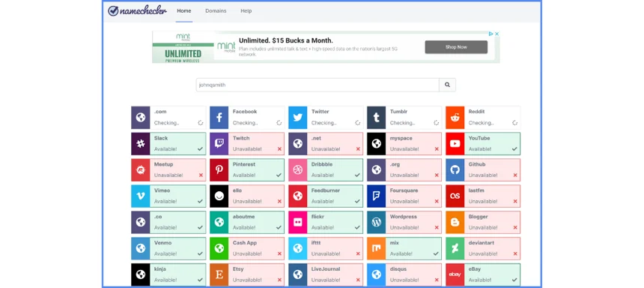Click the .com globe icon

click(141, 117)
